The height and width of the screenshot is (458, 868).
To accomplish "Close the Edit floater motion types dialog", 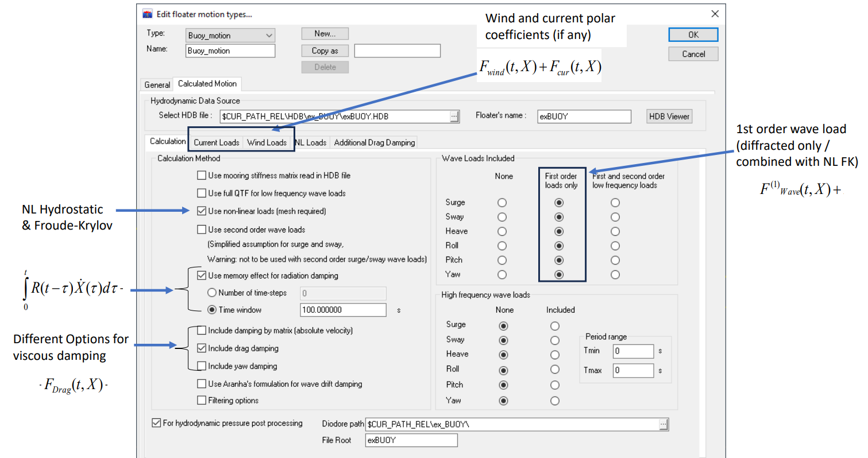I will 715,14.
